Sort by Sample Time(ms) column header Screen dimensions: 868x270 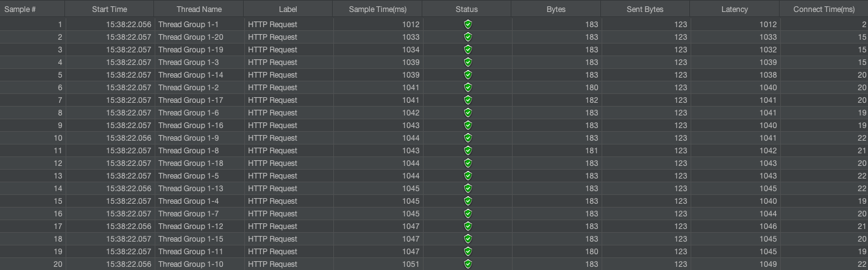click(x=378, y=9)
